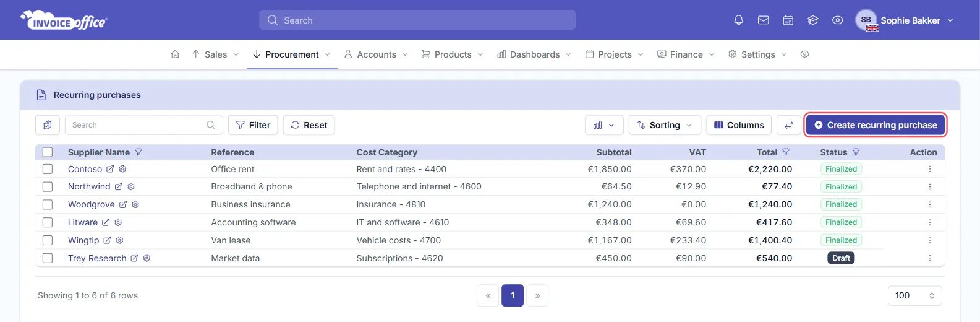
Task: Filter by Total column funnel icon
Action: 786,152
